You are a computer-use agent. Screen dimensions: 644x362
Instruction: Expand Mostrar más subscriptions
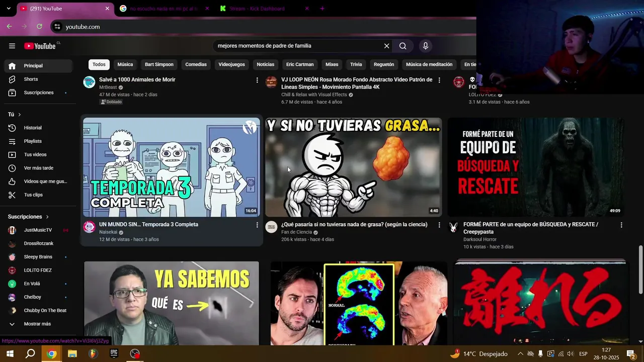pos(38,324)
